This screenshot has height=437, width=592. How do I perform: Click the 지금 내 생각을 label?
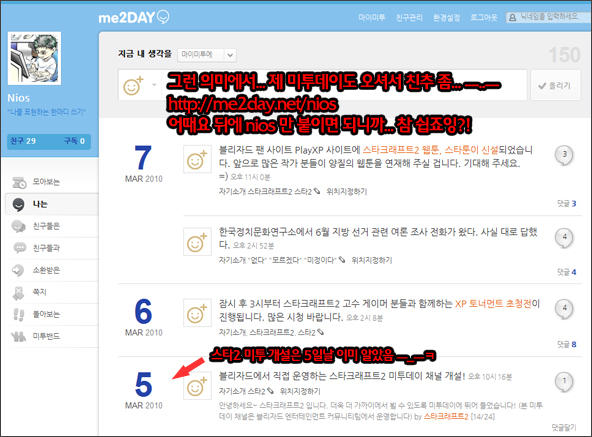click(145, 54)
